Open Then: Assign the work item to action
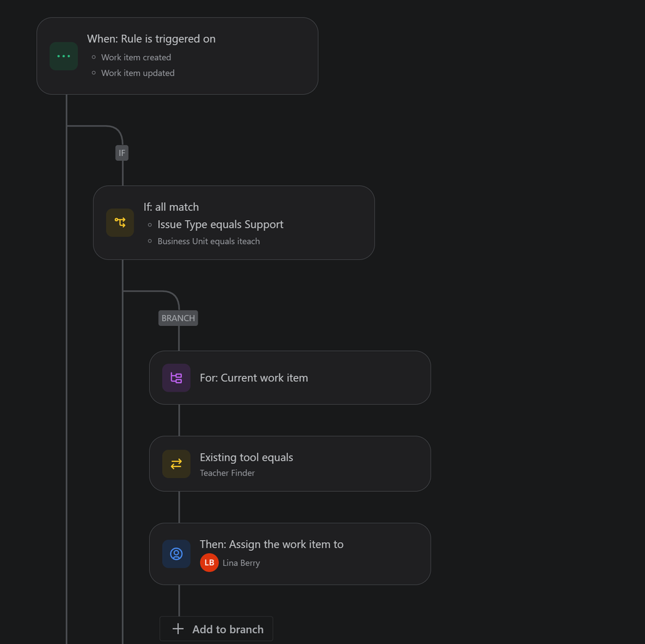 [290, 554]
